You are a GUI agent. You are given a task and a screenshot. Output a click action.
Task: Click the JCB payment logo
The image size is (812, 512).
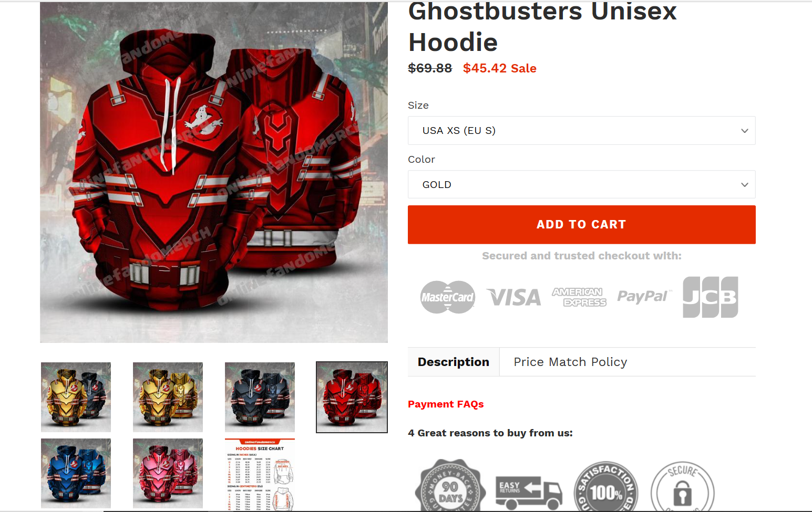711,297
